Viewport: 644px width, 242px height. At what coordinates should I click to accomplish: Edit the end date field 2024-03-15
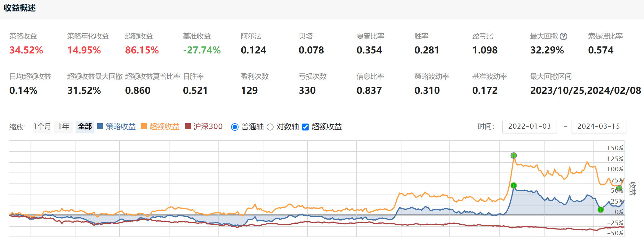599,127
